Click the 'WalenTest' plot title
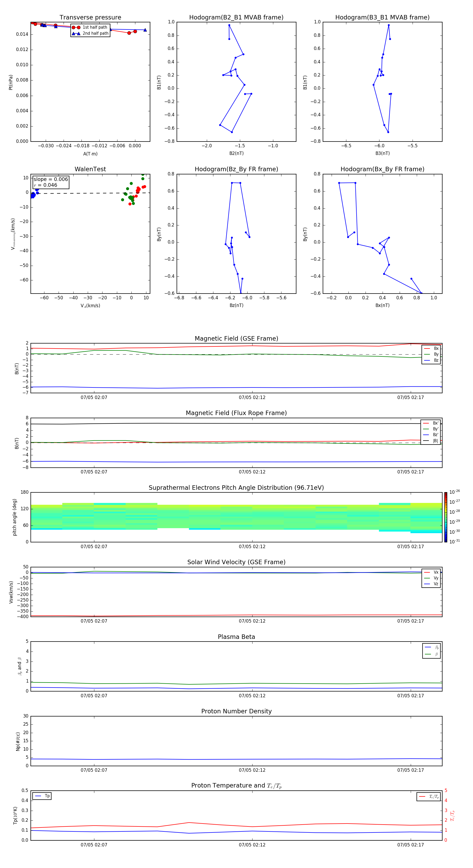The height and width of the screenshot is (868, 473). click(90, 169)
